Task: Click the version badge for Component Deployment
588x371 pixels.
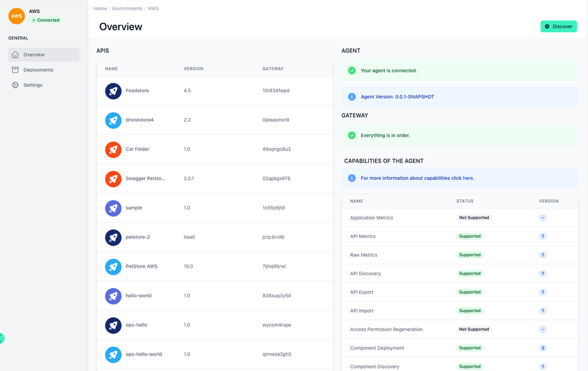Action: [543, 347]
